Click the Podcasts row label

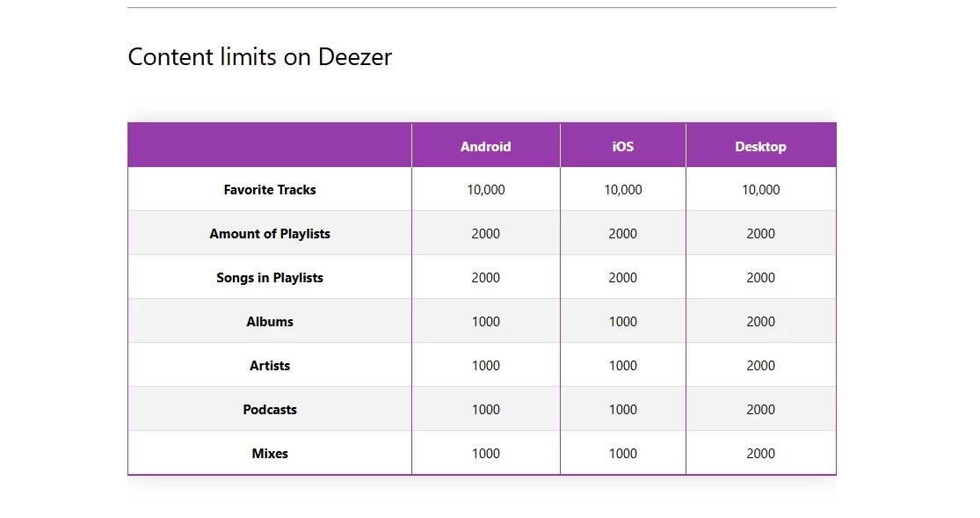(270, 410)
